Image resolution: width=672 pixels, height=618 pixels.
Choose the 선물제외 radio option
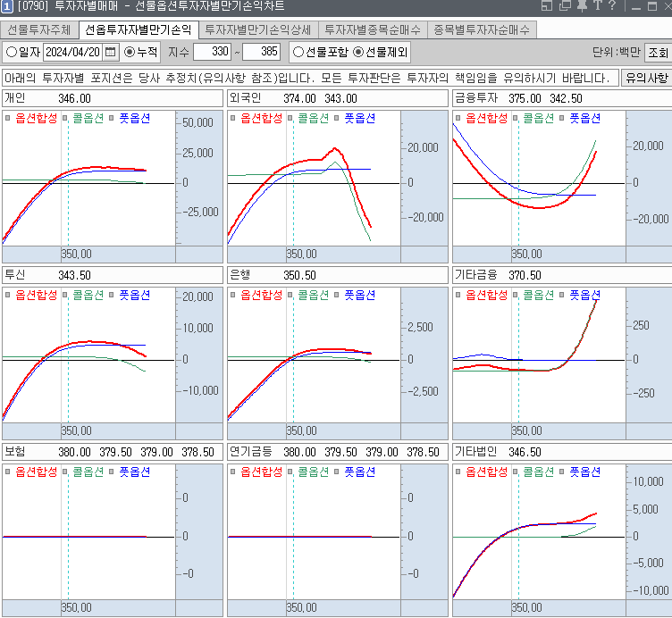(359, 52)
